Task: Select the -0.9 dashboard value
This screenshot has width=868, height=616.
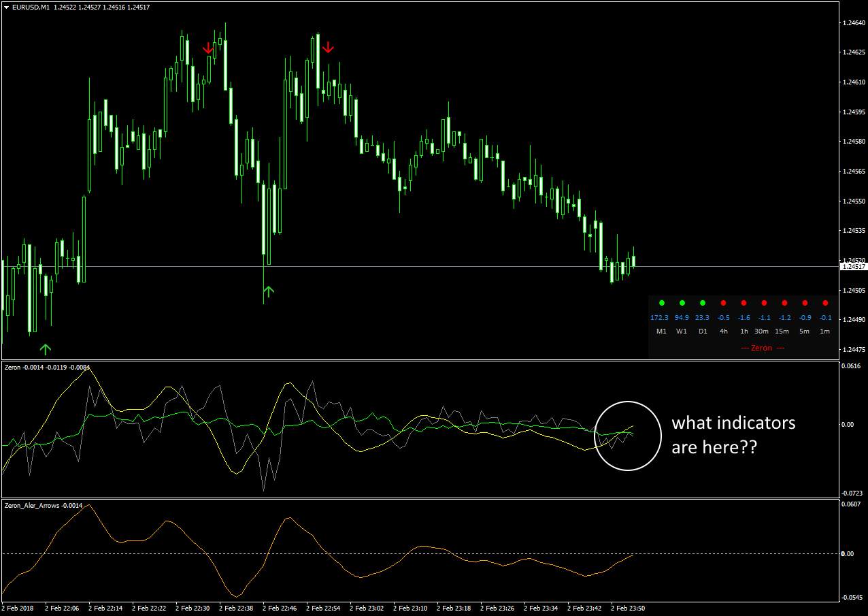Action: tap(805, 318)
